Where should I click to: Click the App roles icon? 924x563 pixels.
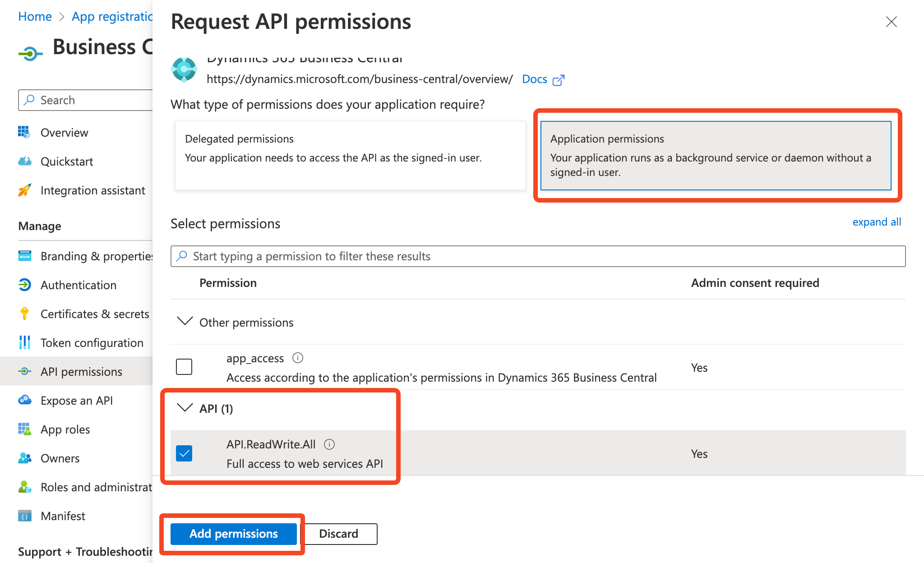(x=24, y=429)
